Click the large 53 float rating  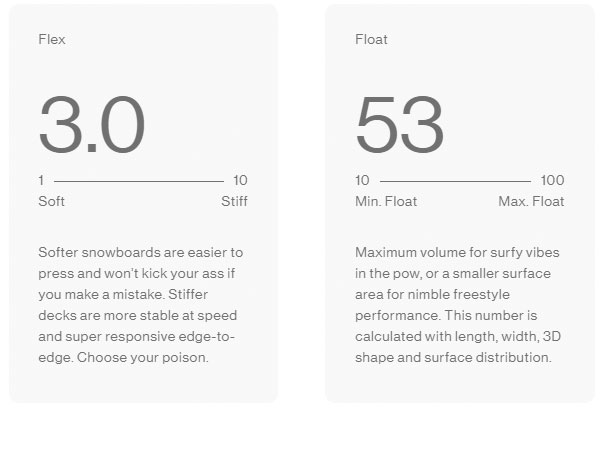point(399,125)
